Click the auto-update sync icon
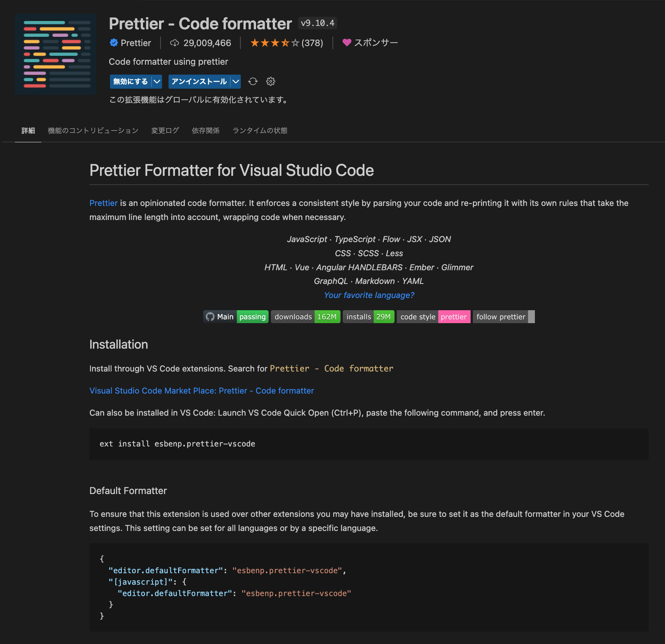 253,81
